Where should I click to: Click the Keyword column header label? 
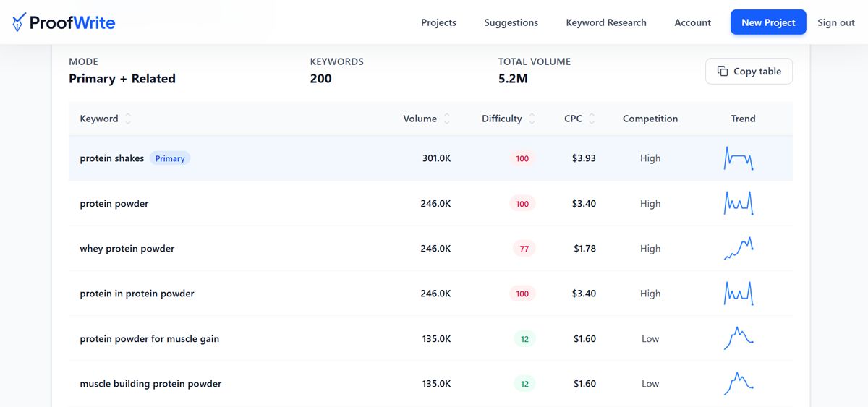(99, 119)
